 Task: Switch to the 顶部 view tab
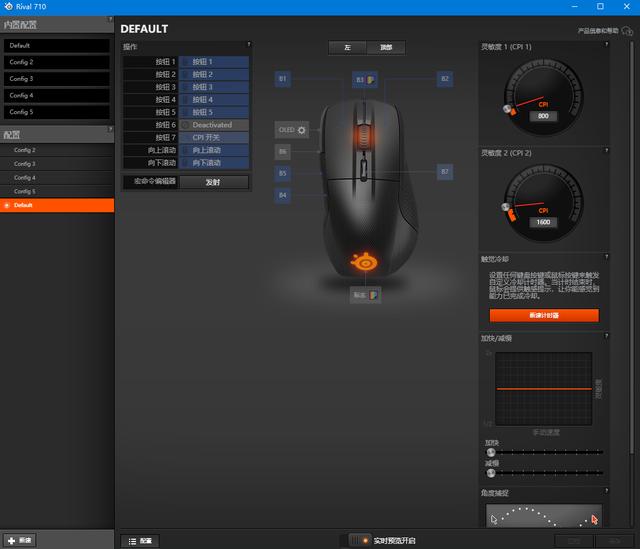(386, 47)
